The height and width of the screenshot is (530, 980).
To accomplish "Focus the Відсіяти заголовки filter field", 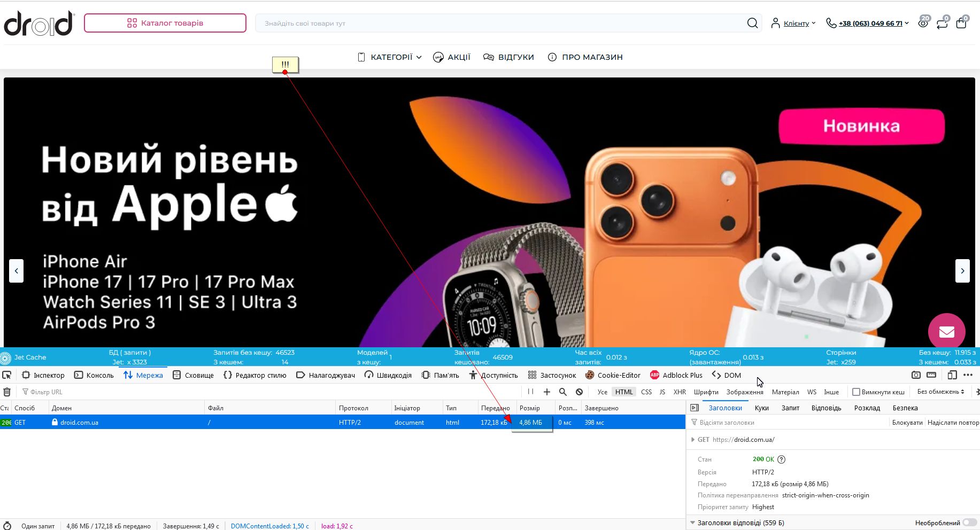I will [x=789, y=422].
